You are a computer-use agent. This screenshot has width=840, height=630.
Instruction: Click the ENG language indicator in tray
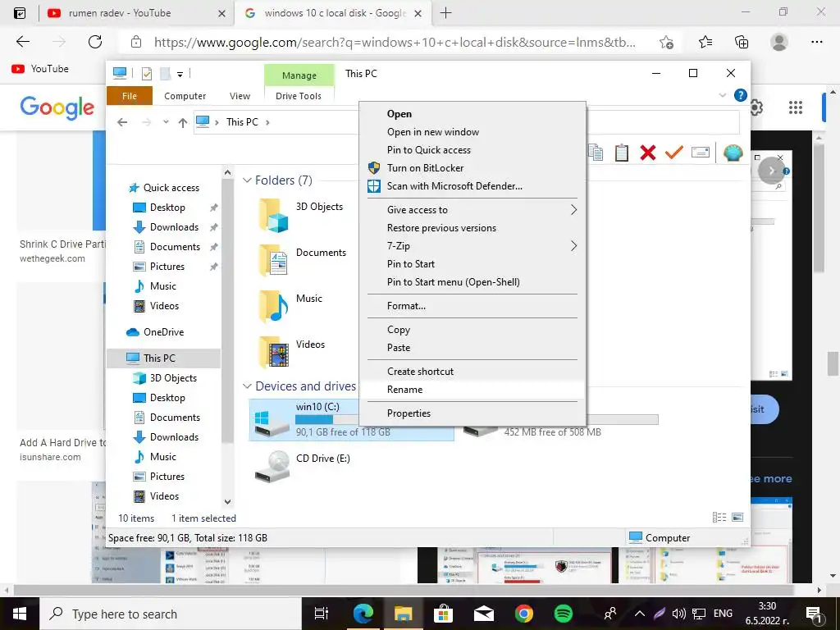[x=723, y=614]
